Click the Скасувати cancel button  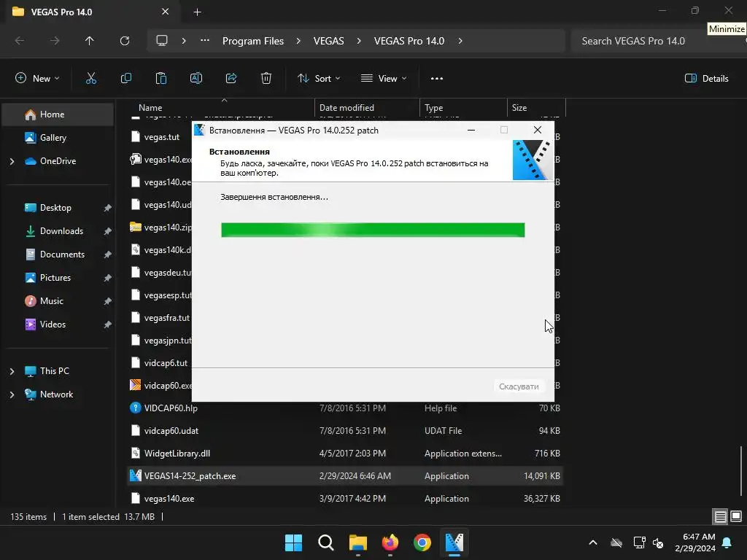coord(519,386)
